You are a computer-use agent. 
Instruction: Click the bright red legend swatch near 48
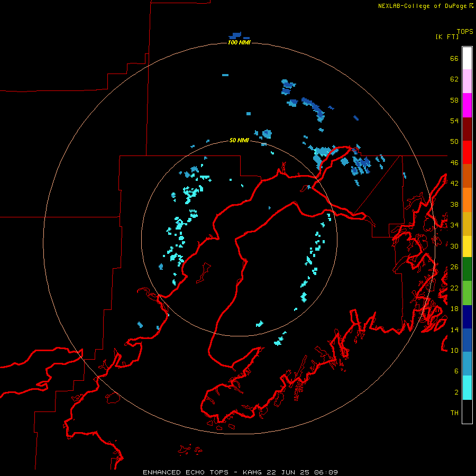pyautogui.click(x=467, y=152)
